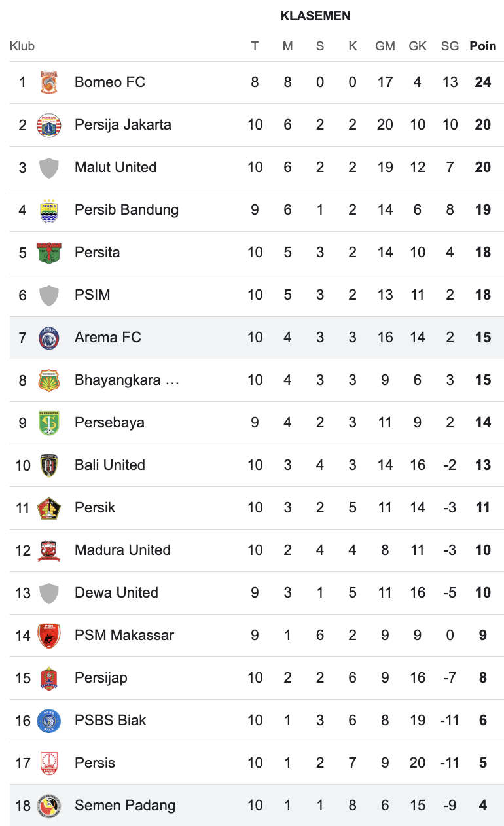
Task: Click the PSBS Biak blue logo
Action: [x=49, y=721]
